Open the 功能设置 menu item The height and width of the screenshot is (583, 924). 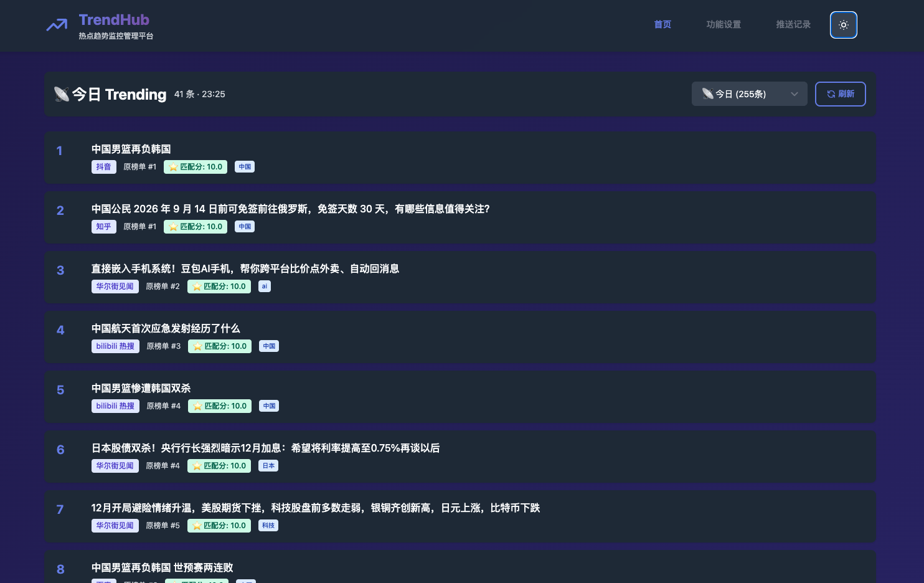pos(724,25)
